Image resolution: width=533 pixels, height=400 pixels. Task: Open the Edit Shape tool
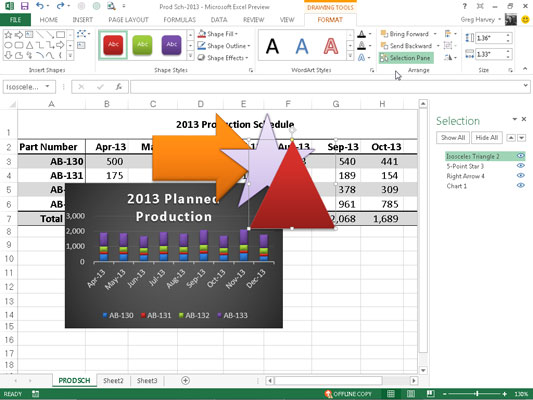(82, 34)
